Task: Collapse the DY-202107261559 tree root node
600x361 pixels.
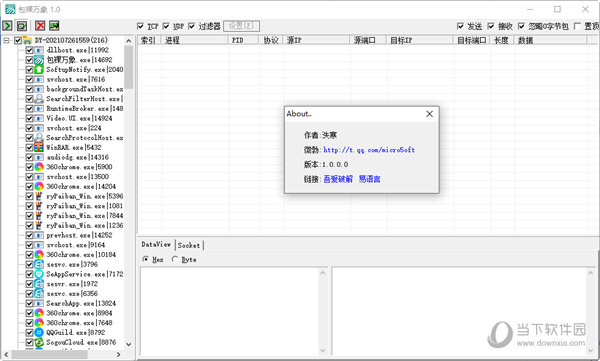Action: click(7, 40)
